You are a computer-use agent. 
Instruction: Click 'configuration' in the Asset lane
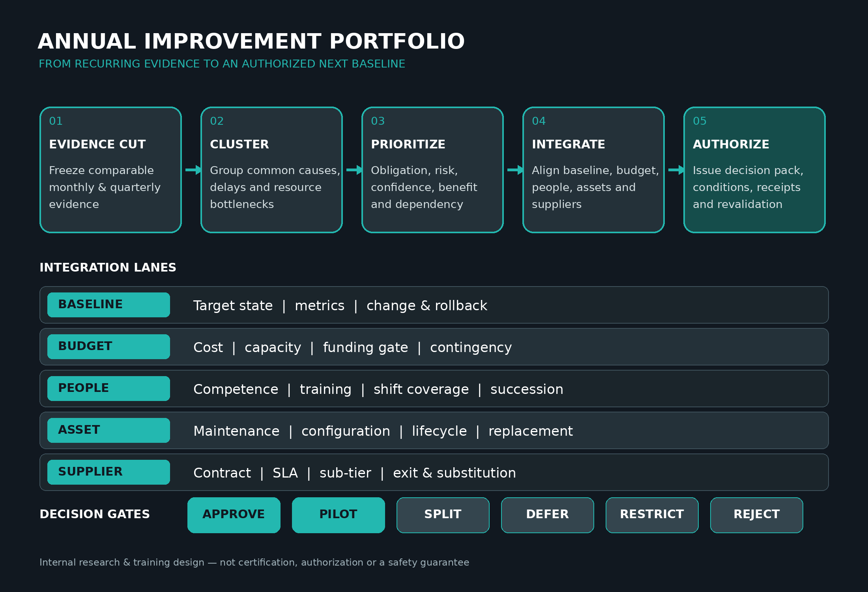346,431
